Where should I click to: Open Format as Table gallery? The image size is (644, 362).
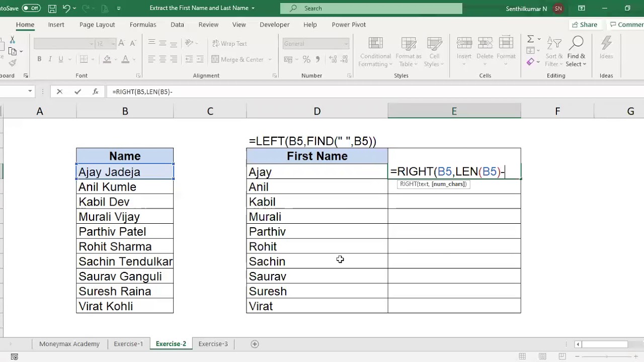pos(409,51)
